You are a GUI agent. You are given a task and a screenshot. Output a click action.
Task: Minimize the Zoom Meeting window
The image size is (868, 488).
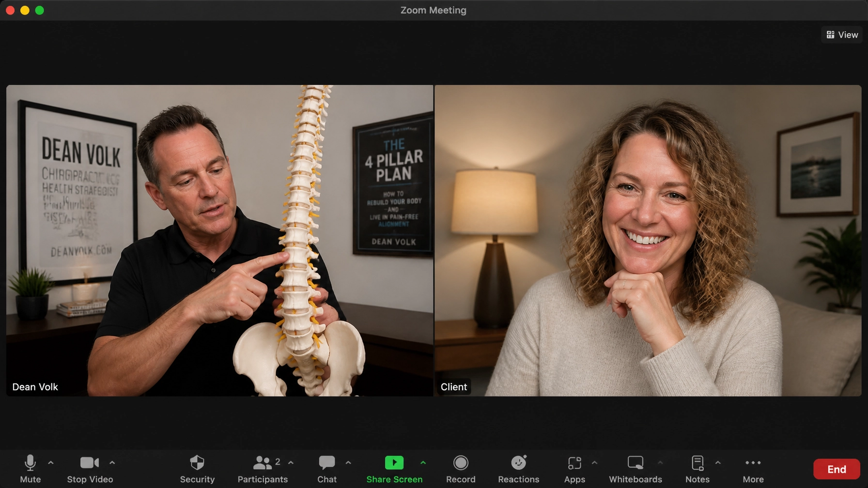coord(25,10)
